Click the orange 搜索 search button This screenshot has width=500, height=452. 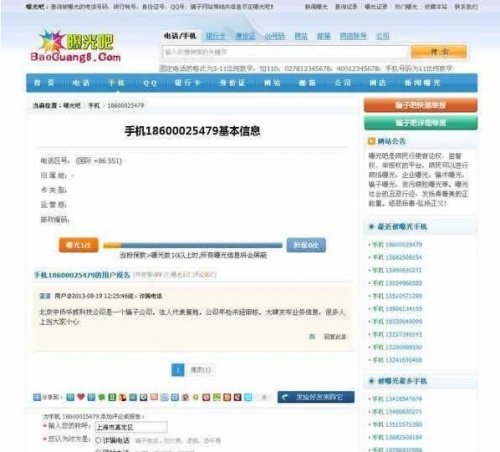point(439,52)
